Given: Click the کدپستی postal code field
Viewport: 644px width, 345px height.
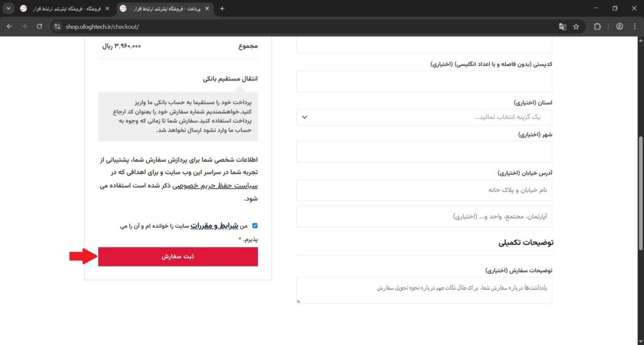Looking at the screenshot, I should click(425, 81).
